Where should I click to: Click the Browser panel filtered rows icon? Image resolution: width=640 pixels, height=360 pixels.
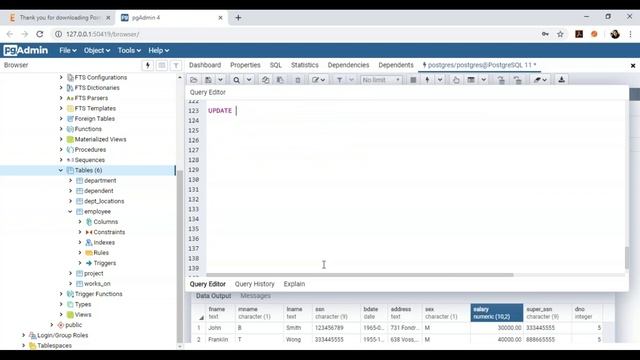(x=176, y=65)
